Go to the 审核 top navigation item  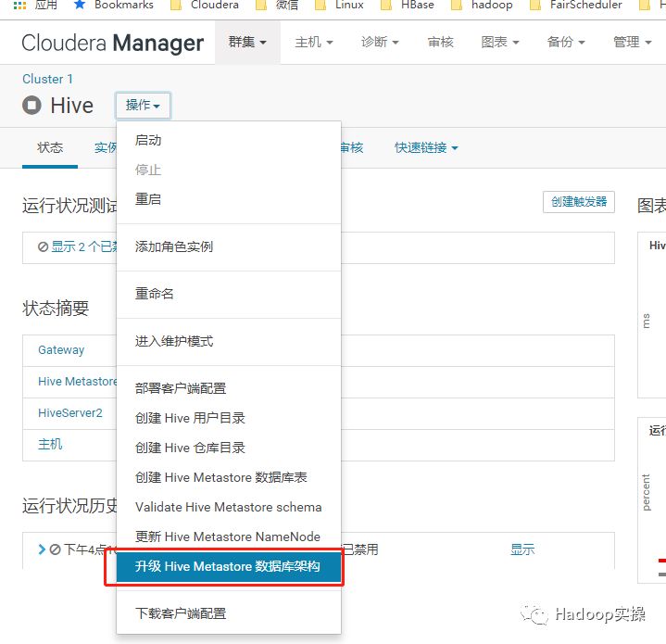coord(441,42)
